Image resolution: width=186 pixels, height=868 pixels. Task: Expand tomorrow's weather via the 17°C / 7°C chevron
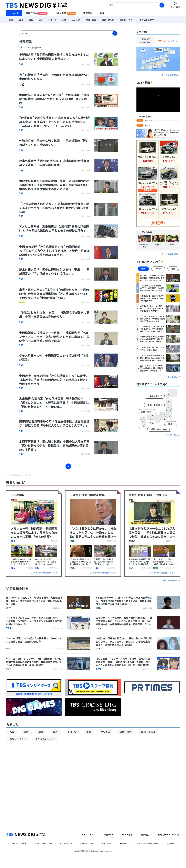pyautogui.click(x=177, y=41)
